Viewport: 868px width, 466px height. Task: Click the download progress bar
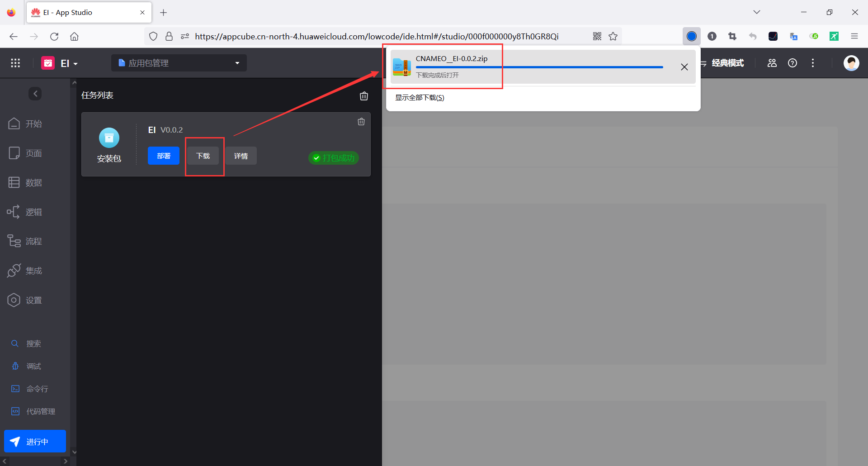[x=539, y=67]
